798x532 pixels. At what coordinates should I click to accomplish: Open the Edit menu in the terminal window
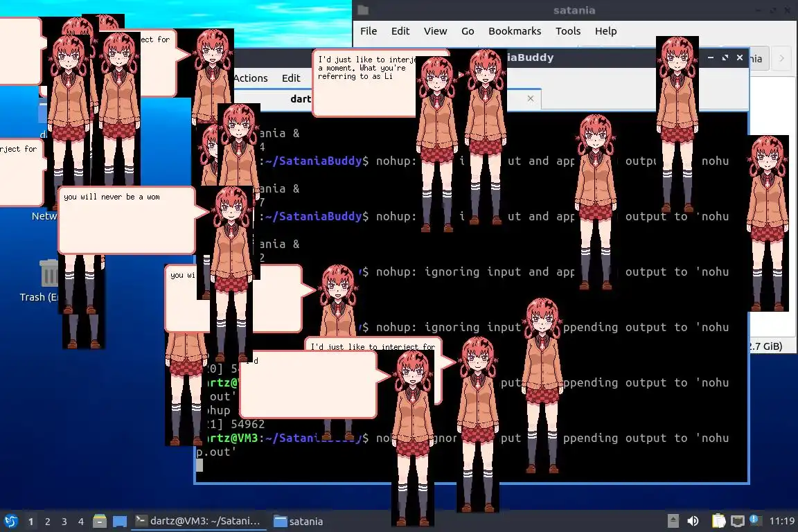291,78
